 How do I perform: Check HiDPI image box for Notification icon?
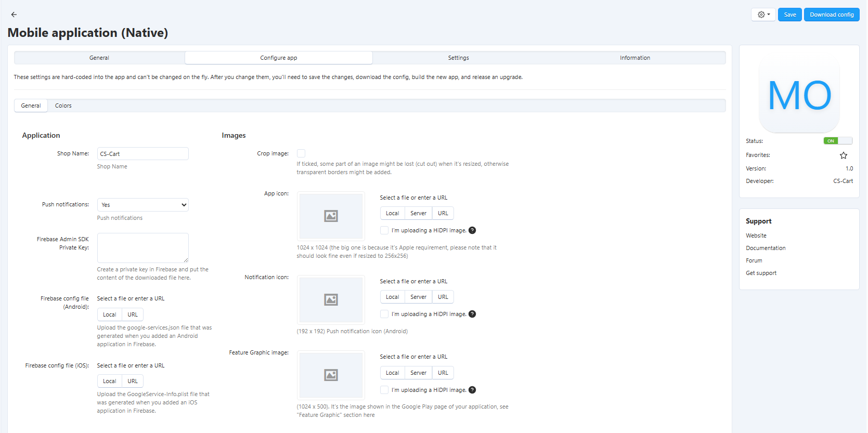[x=384, y=314]
